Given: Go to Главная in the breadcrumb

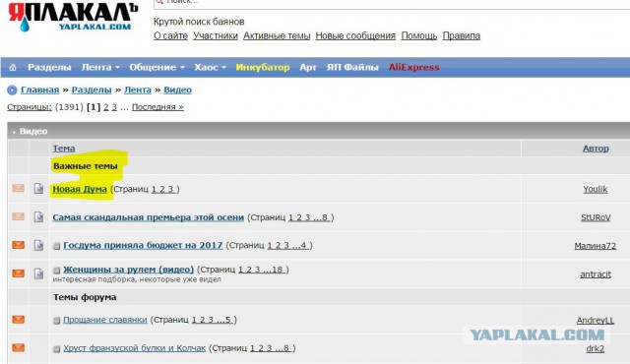Looking at the screenshot, I should (39, 90).
